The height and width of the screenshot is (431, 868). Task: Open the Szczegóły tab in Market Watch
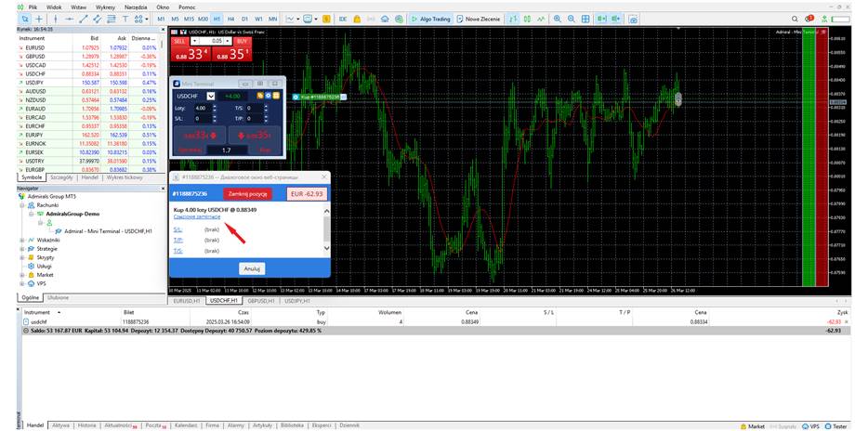61,177
